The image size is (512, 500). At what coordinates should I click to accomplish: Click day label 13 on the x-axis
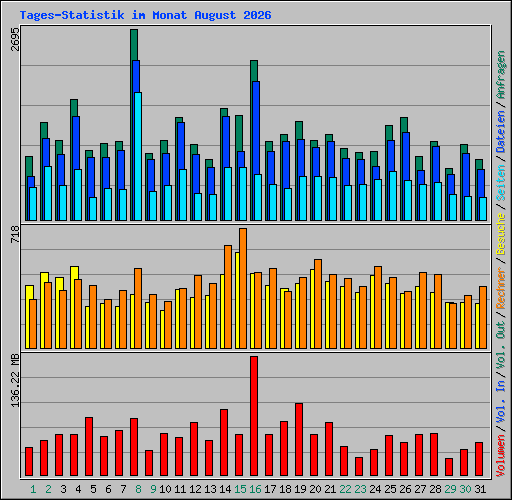tap(210, 489)
